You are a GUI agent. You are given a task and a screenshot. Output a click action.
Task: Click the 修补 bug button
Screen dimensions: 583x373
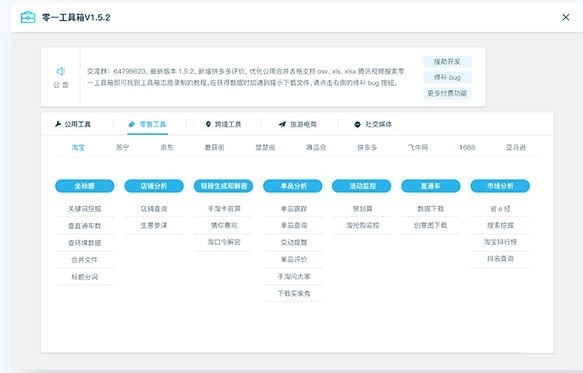click(447, 77)
